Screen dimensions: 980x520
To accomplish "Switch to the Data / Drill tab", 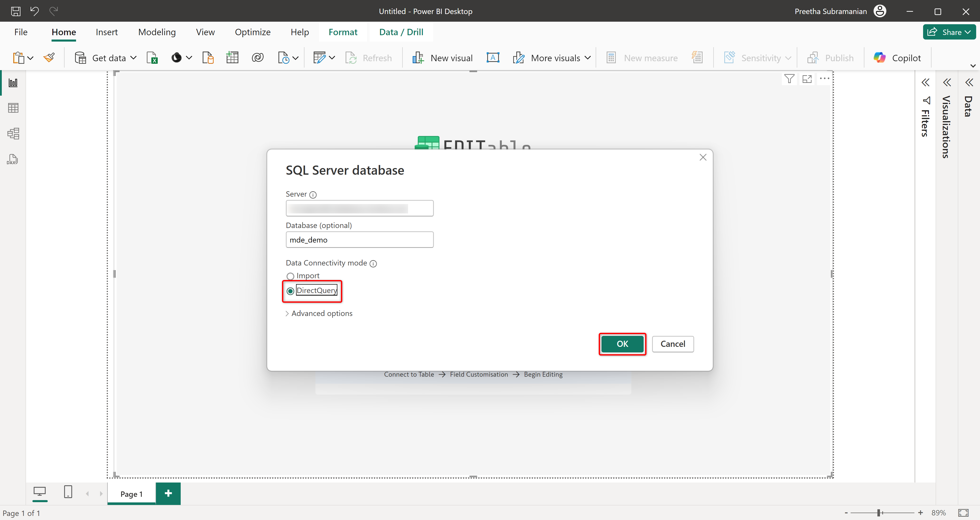I will [401, 32].
